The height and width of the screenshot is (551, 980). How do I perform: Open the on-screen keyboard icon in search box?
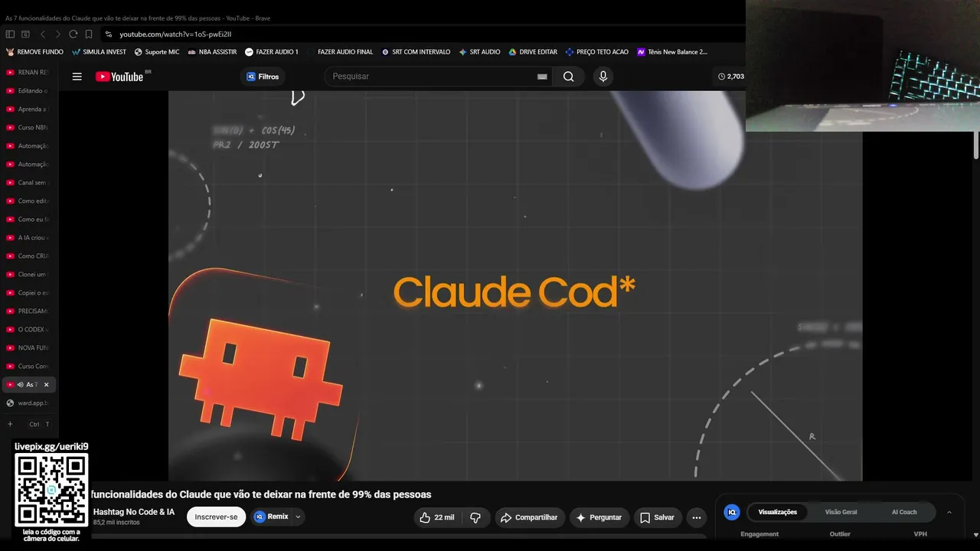[542, 77]
